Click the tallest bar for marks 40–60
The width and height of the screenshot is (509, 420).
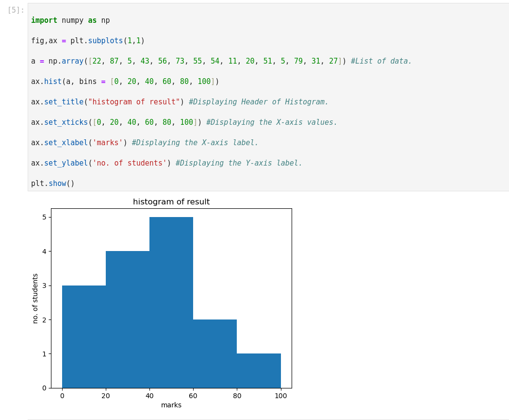point(171,302)
